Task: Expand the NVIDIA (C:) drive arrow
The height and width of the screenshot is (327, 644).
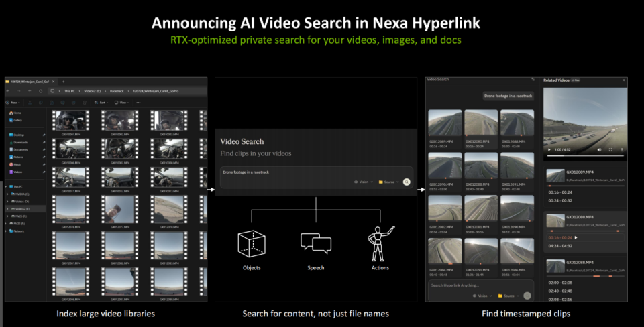Action: pyautogui.click(x=7, y=194)
